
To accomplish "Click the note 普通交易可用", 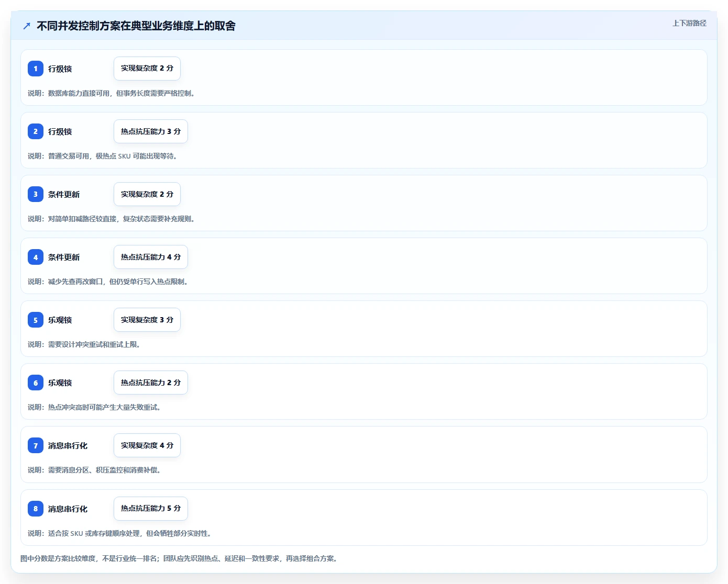I will coord(103,156).
